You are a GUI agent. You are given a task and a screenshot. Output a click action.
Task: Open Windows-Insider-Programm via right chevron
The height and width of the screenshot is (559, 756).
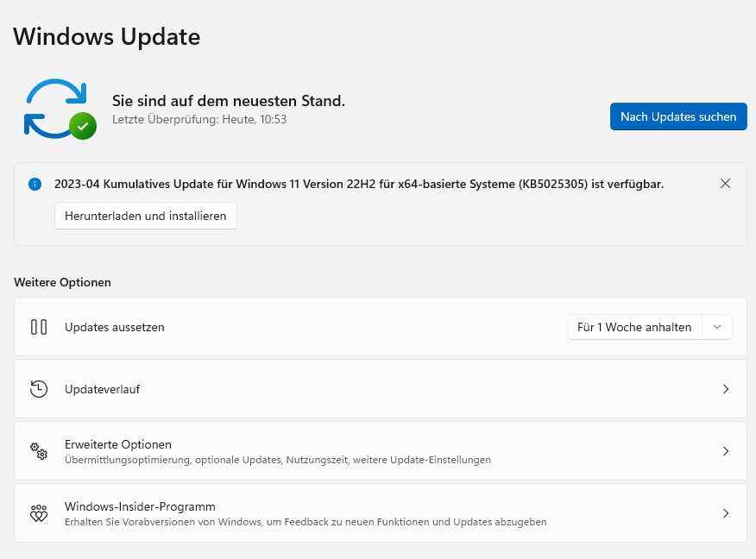(726, 513)
